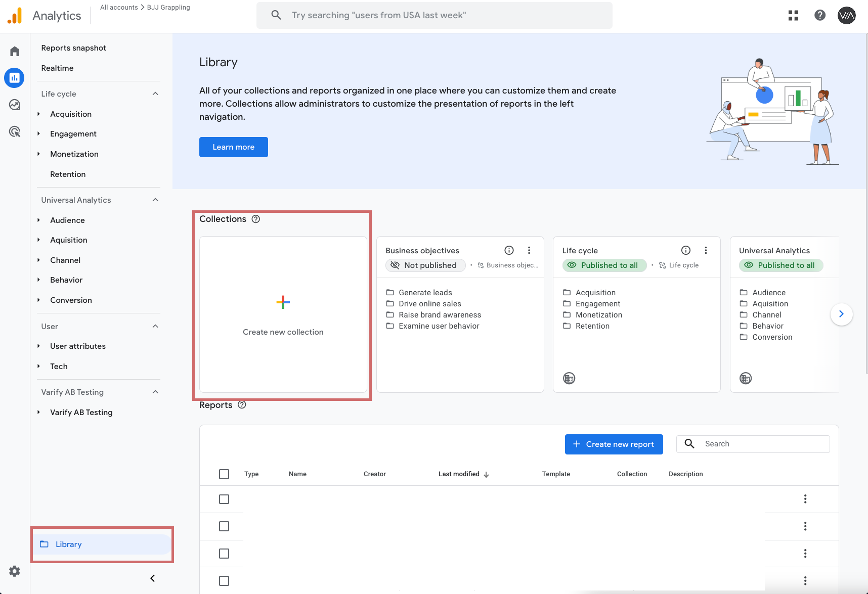Show info for Business objectives collection
Screen dimensions: 868x594
tap(509, 250)
